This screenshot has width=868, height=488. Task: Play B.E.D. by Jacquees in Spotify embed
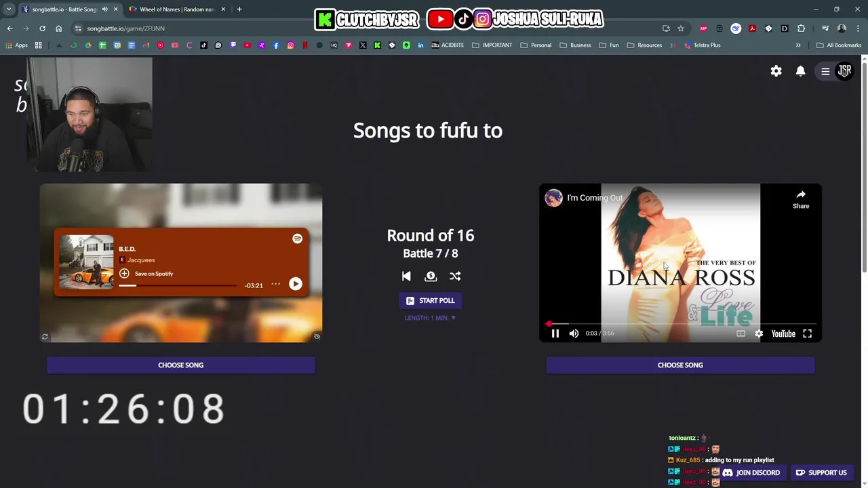click(296, 284)
